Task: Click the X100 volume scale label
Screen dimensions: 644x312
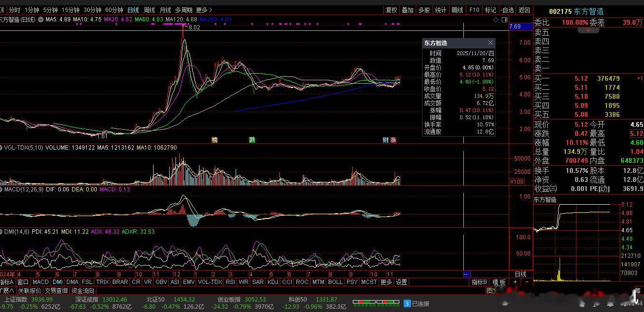Action: coord(517,182)
